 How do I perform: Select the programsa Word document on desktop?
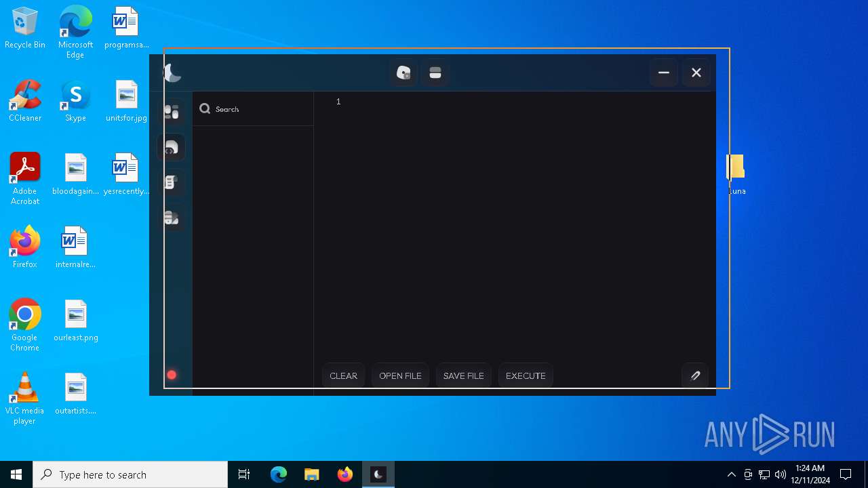[x=126, y=28]
